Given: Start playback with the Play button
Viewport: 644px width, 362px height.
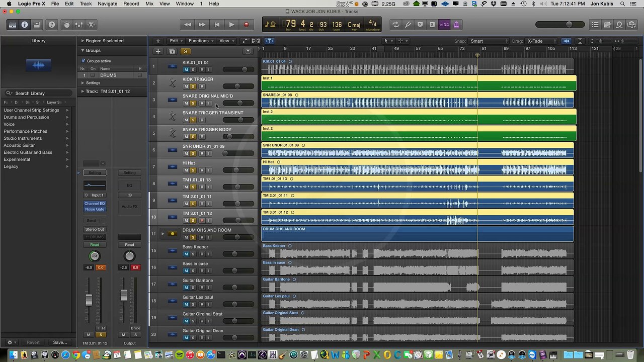Looking at the screenshot, I should pos(231,25).
